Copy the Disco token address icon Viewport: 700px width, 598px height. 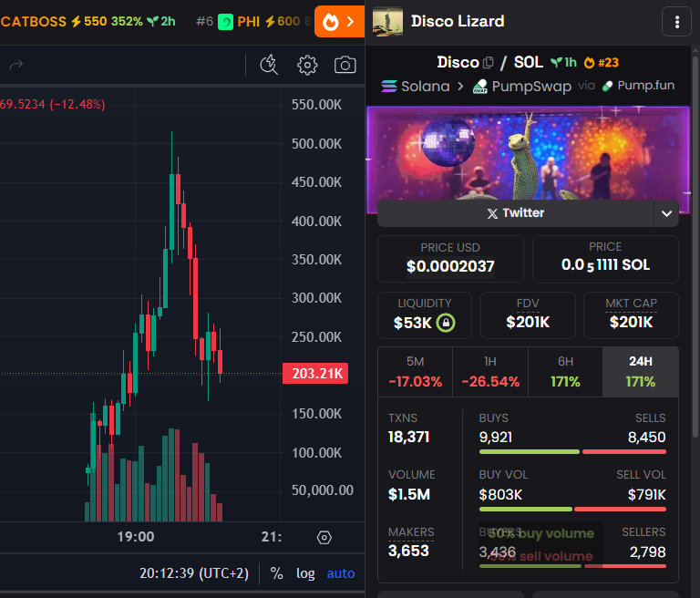489,63
